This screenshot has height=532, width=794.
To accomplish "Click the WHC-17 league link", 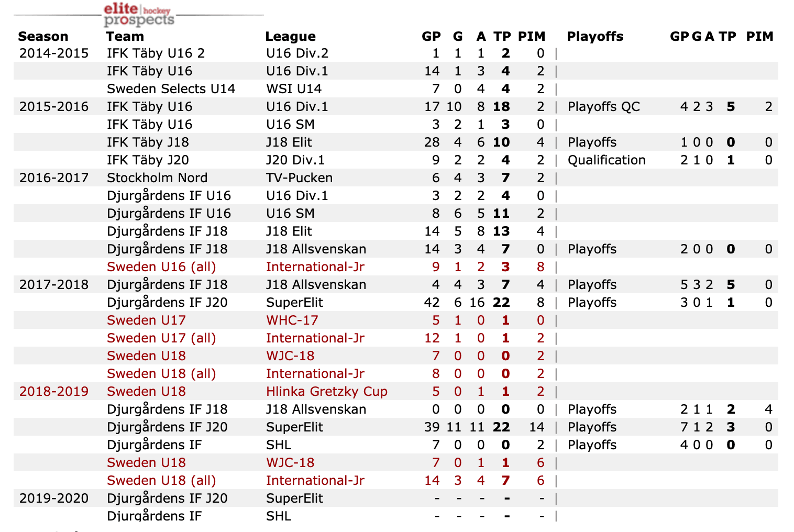I will click(292, 320).
